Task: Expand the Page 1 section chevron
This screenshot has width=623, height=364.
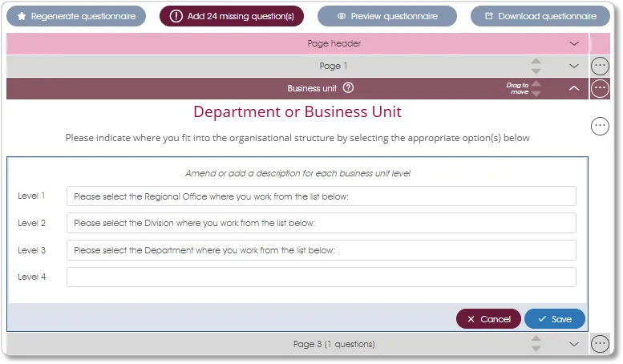Action: coord(574,66)
